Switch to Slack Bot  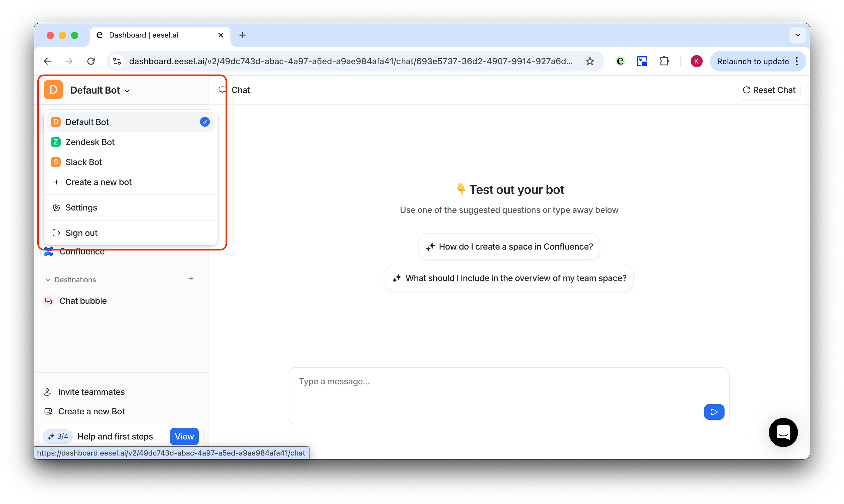pos(131,162)
